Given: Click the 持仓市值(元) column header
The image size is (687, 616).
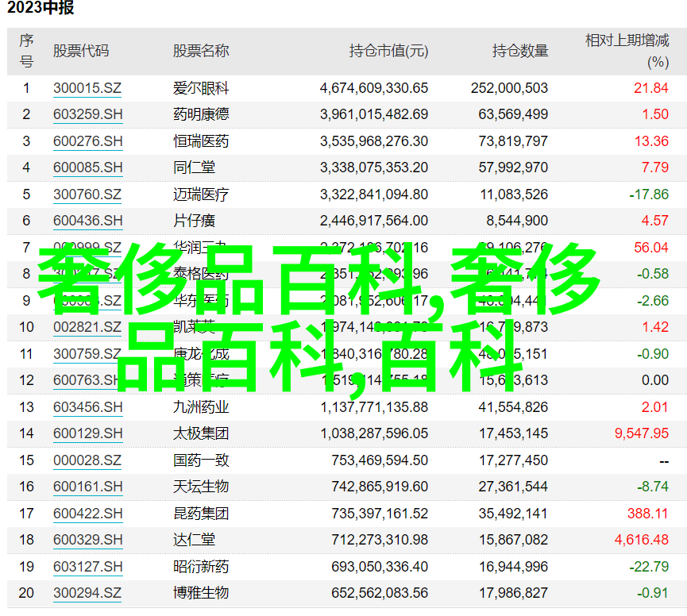Looking at the screenshot, I should (x=388, y=52).
